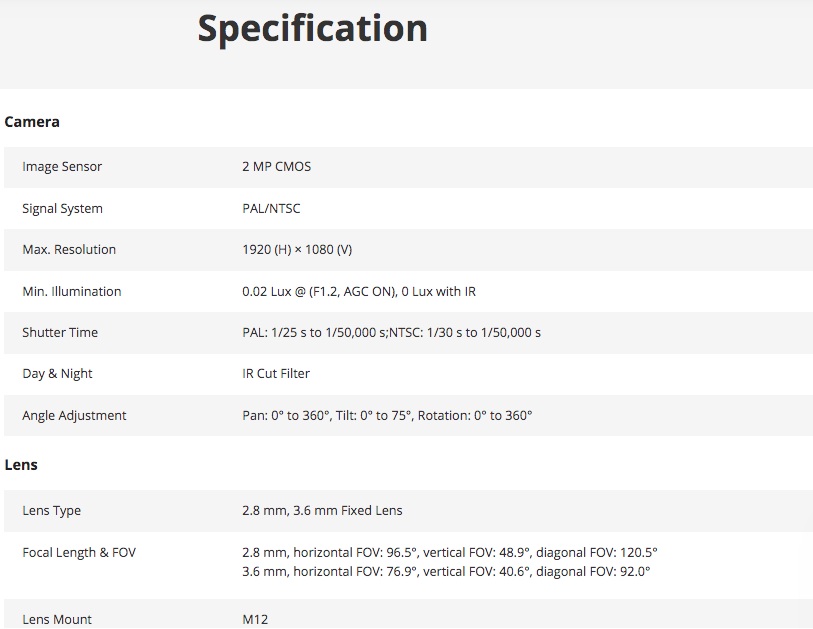Click the Day & Night label
The image size is (813, 629).
coord(57,374)
